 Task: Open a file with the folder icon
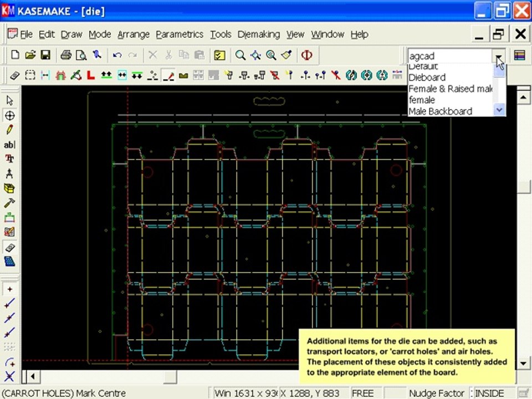(30, 55)
